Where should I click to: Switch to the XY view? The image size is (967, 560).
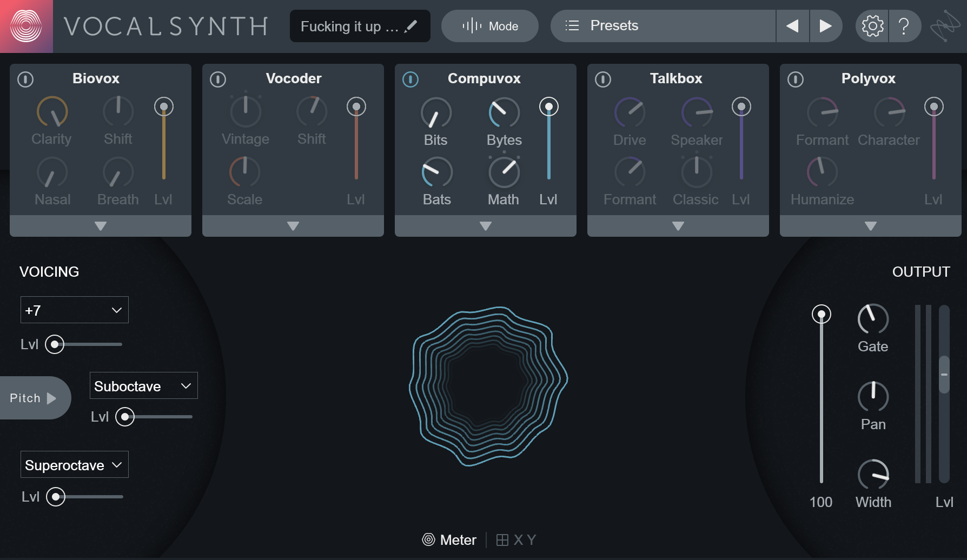(516, 539)
